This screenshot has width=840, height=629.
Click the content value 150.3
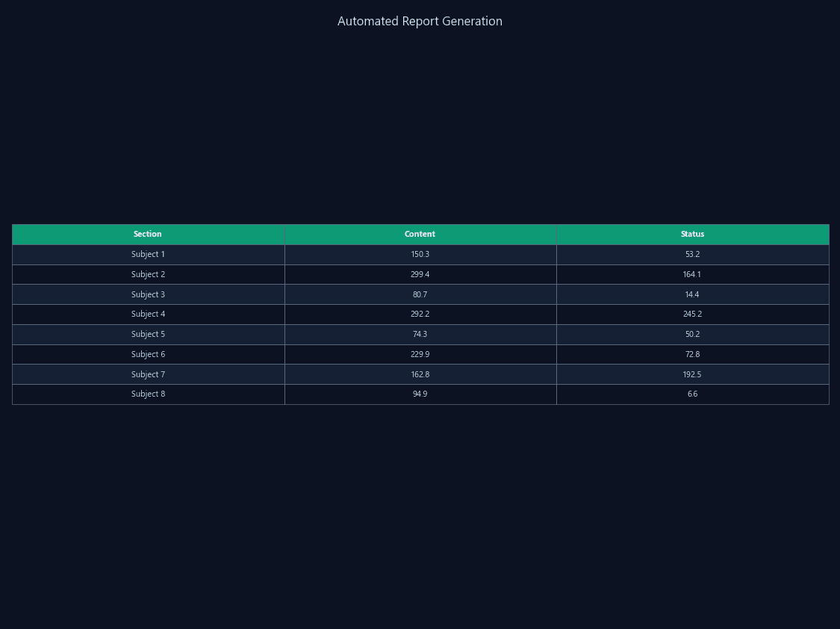coord(420,255)
